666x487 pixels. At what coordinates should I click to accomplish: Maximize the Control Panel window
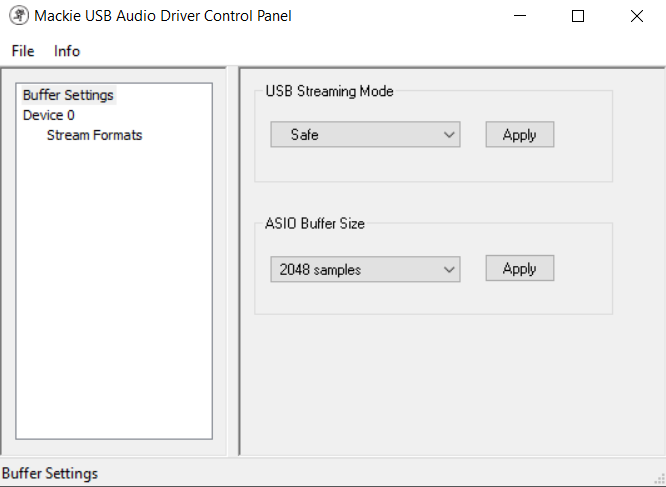click(x=578, y=16)
